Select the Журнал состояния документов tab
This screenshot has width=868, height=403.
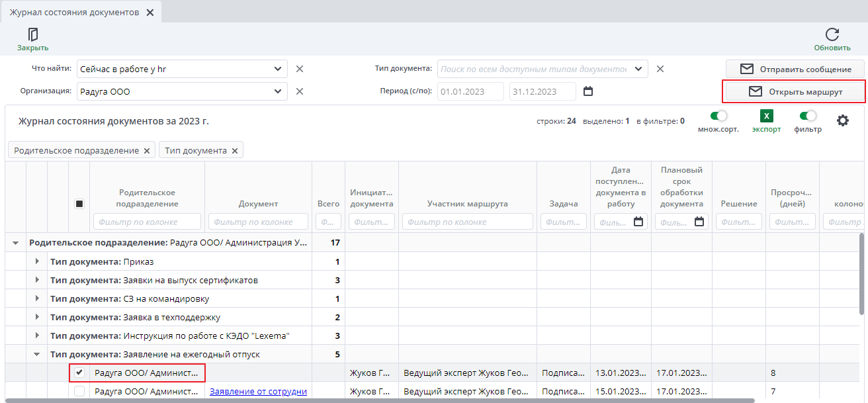pyautogui.click(x=74, y=13)
